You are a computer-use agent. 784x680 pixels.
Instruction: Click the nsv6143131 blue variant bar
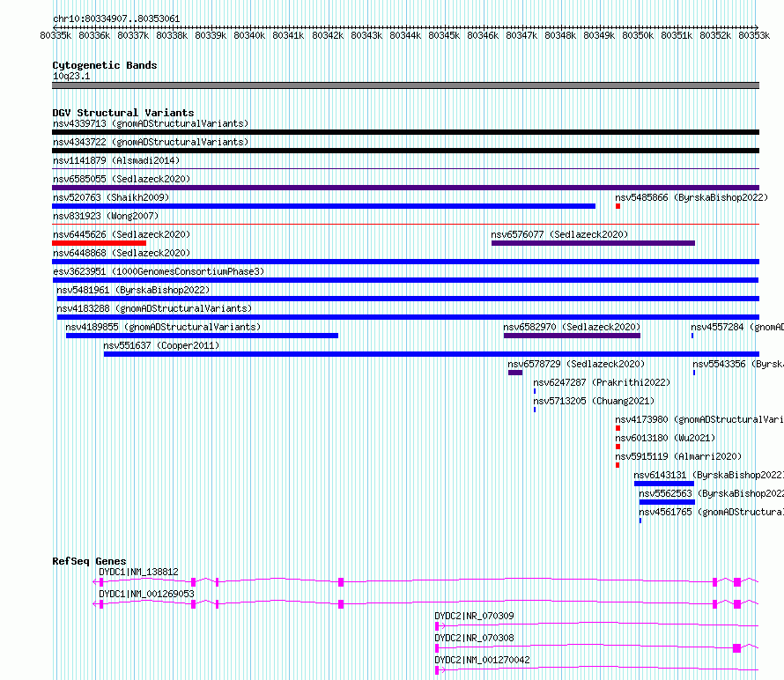click(664, 484)
